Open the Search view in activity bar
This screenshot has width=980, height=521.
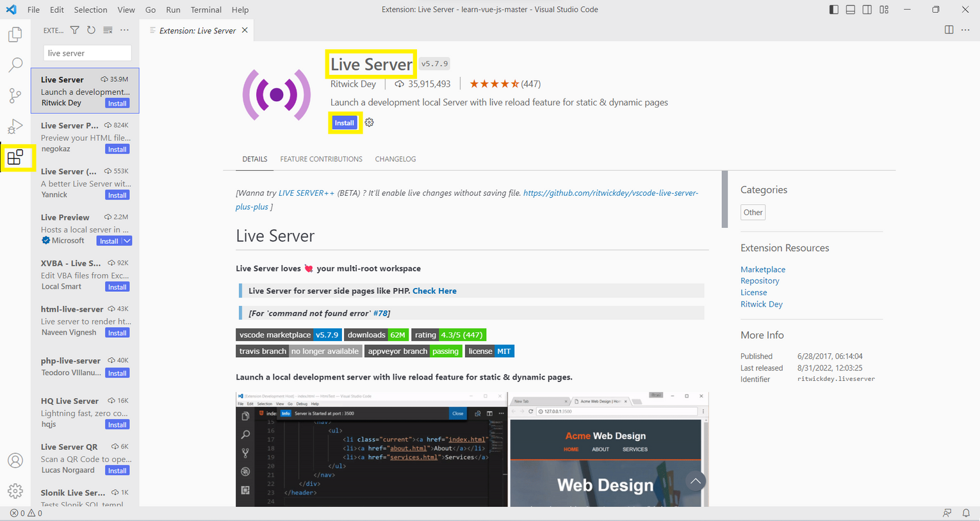coord(15,65)
